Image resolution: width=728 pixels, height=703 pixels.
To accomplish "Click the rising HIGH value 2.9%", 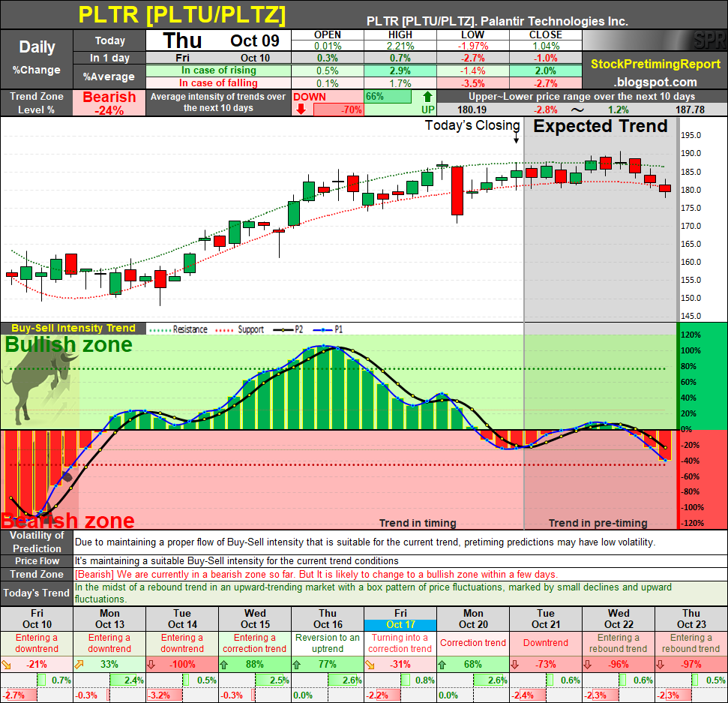I will pos(400,71).
